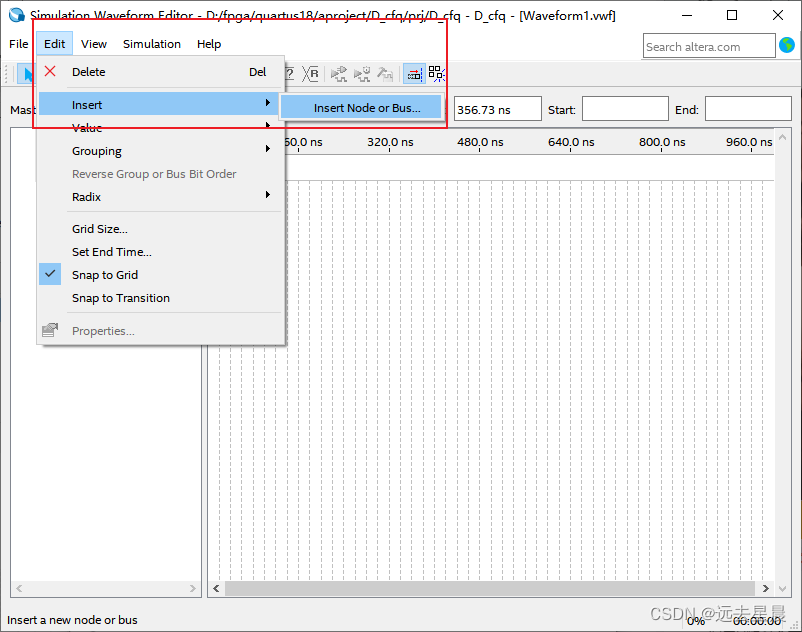Click the Search altera.com field
This screenshot has height=632, width=802.
point(709,46)
